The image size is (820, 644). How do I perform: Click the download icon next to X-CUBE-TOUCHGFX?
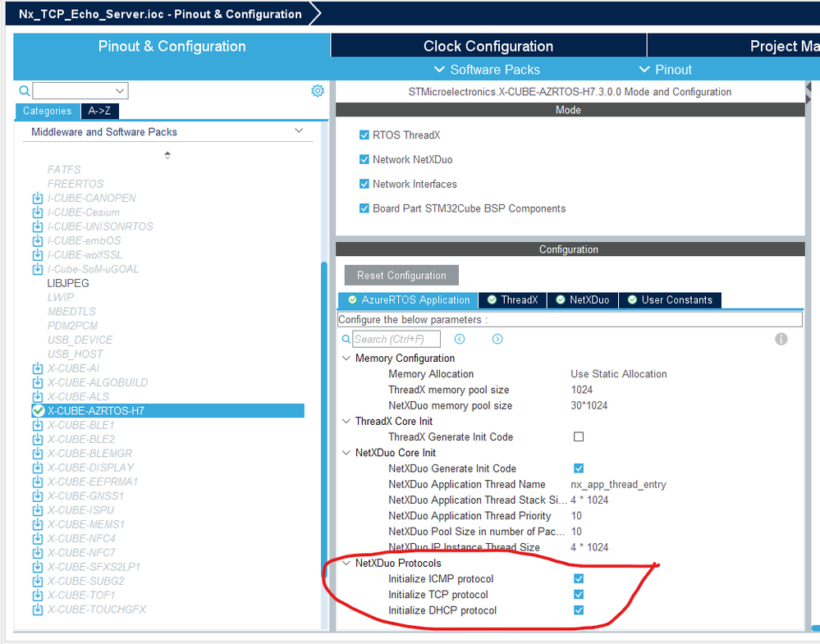[38, 610]
